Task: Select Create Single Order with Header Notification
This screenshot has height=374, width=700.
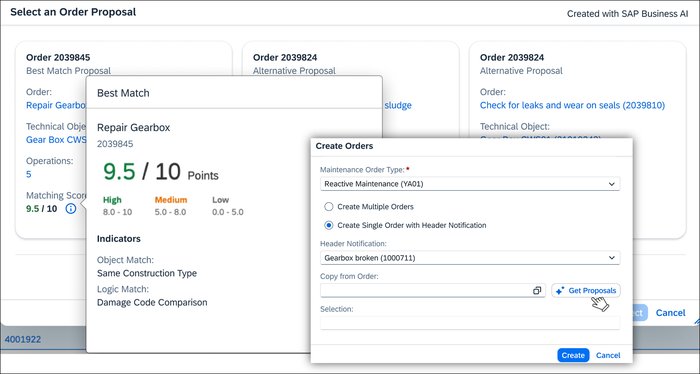Action: [329, 225]
